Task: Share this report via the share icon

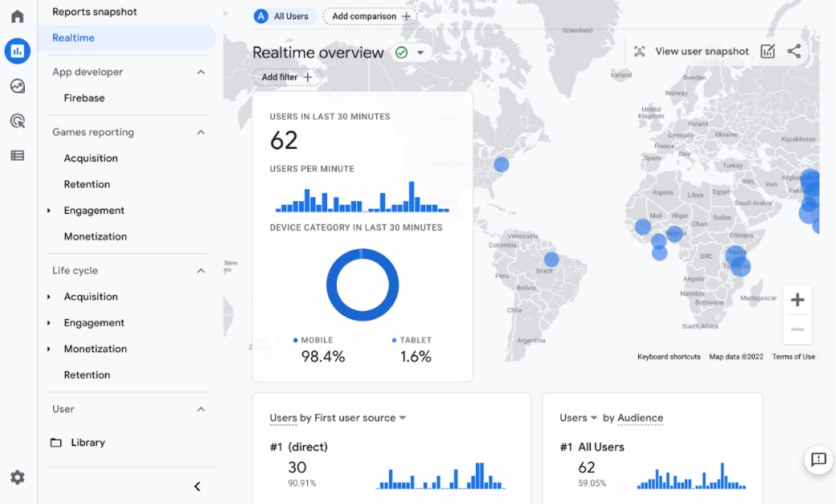Action: 795,51
